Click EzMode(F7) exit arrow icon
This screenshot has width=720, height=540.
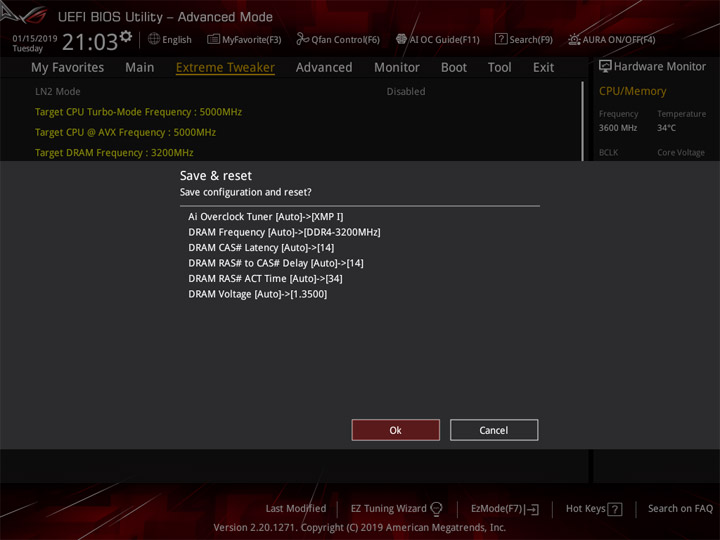pyautogui.click(x=531, y=509)
